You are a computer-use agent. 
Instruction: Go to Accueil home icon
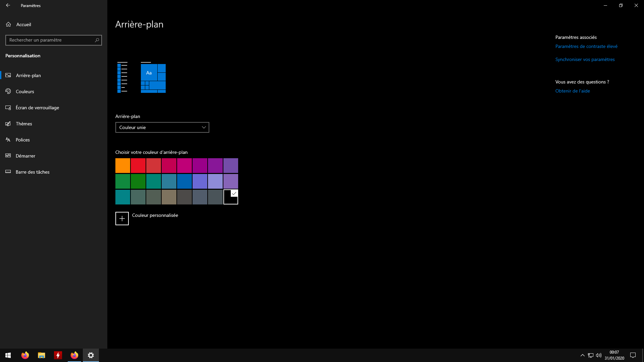point(8,24)
